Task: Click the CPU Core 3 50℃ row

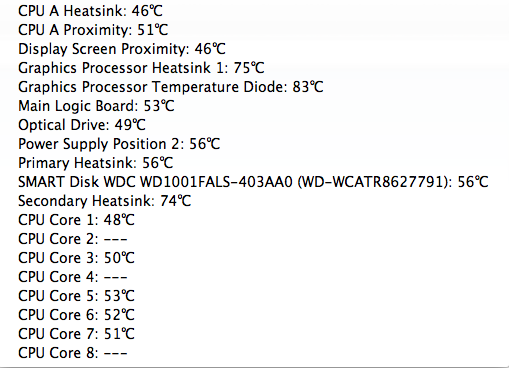Action: click(76, 258)
